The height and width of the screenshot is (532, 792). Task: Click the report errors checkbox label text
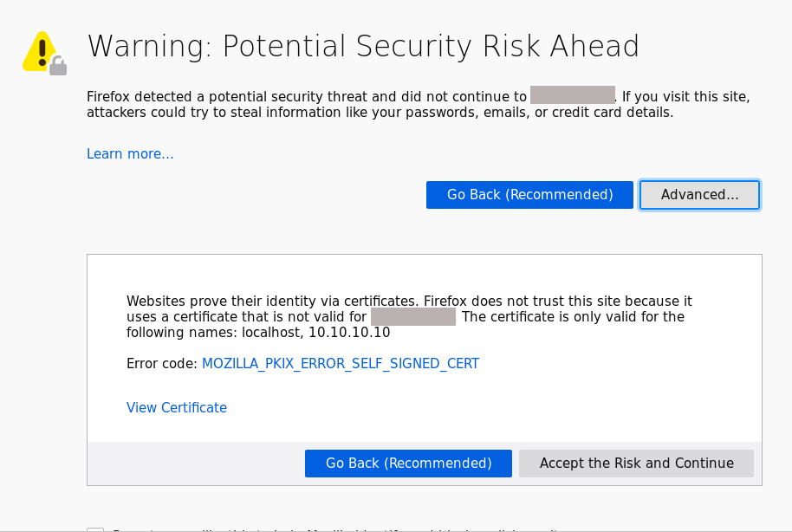click(x=329, y=529)
